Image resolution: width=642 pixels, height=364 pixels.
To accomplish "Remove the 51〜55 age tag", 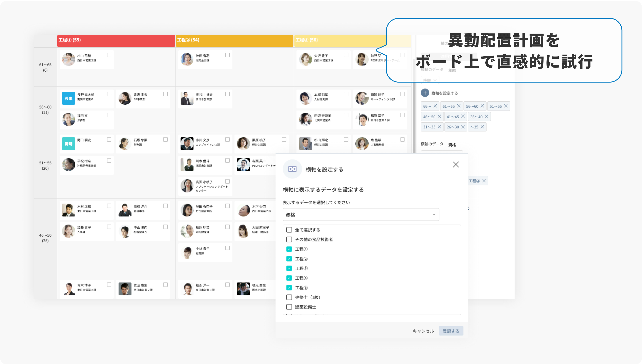I will pos(506,106).
